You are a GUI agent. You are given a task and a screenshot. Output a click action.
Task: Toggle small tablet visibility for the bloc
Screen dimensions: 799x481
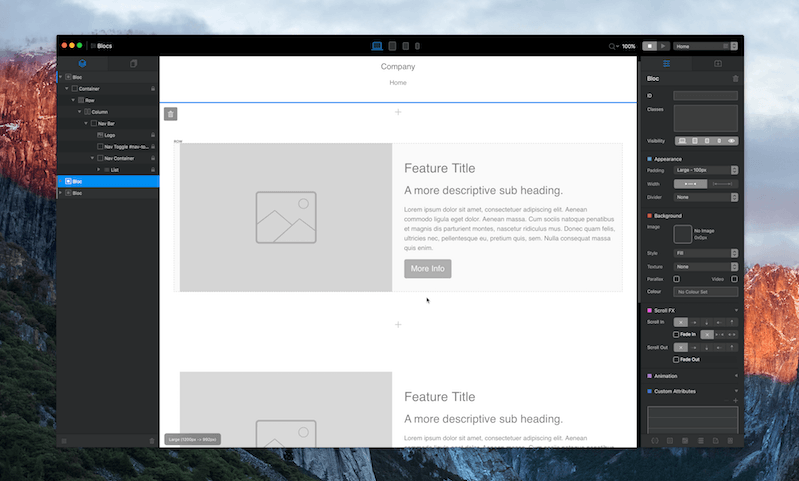pyautogui.click(x=707, y=141)
